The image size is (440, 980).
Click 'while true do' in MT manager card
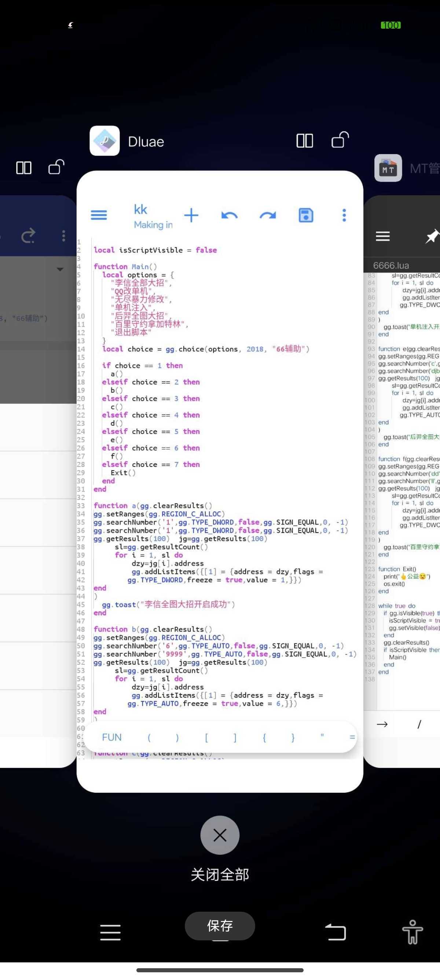coord(397,606)
